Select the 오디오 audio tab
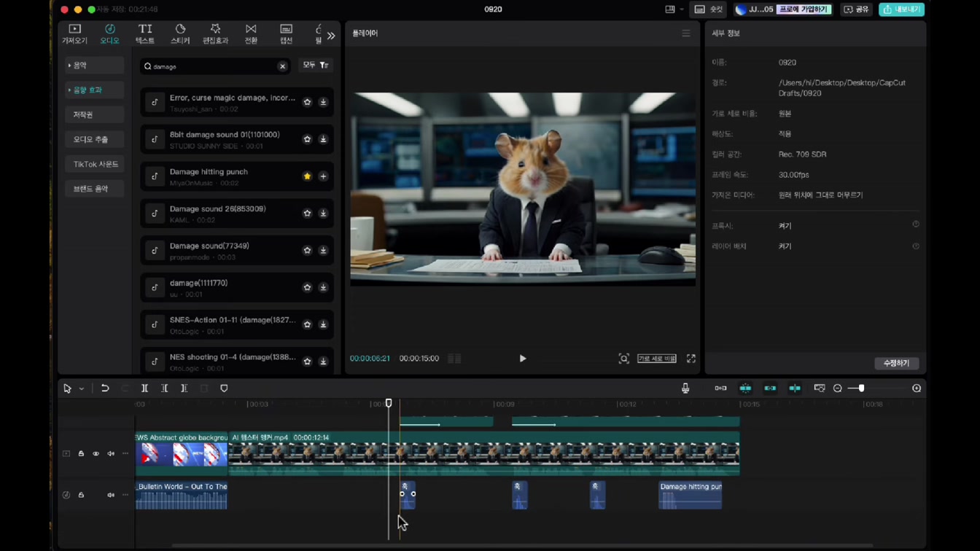980x551 pixels. tap(109, 34)
